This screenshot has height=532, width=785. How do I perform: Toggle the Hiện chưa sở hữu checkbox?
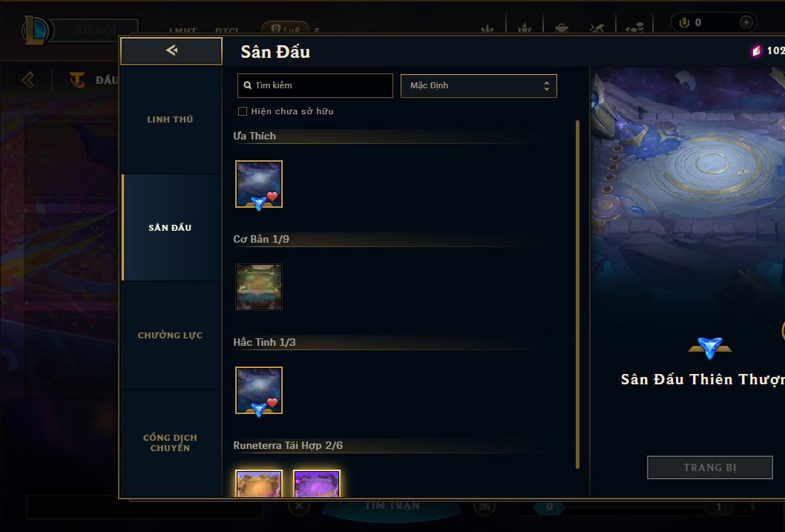tap(243, 111)
